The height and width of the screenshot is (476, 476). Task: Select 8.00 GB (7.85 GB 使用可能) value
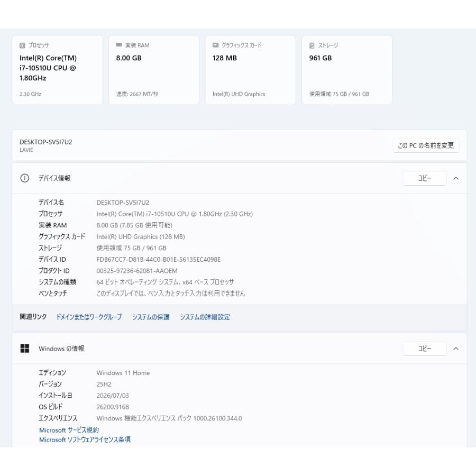pos(134,225)
